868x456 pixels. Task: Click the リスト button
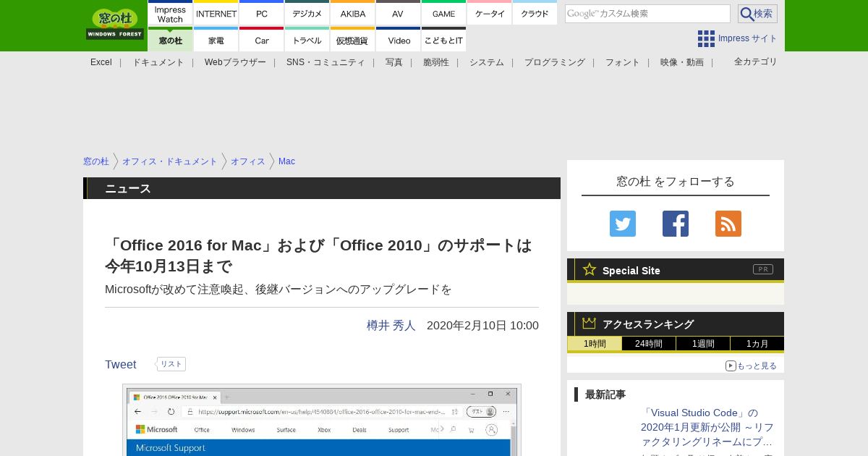(171, 364)
